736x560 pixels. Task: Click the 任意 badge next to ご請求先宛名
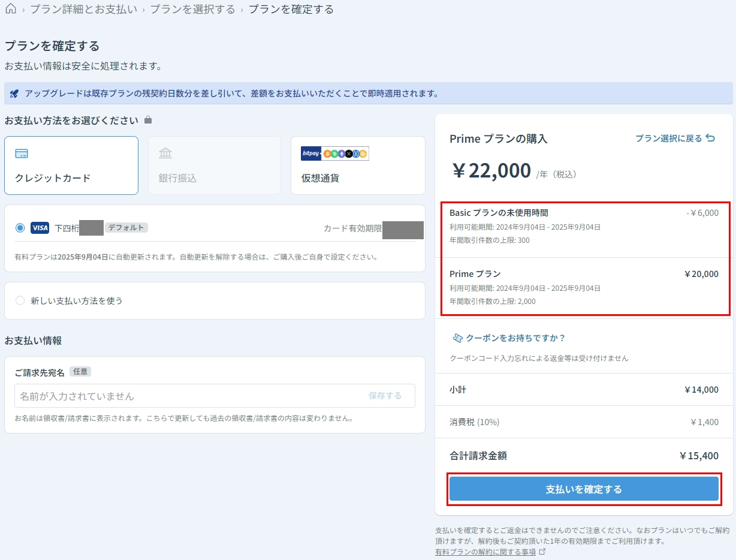[x=80, y=372]
